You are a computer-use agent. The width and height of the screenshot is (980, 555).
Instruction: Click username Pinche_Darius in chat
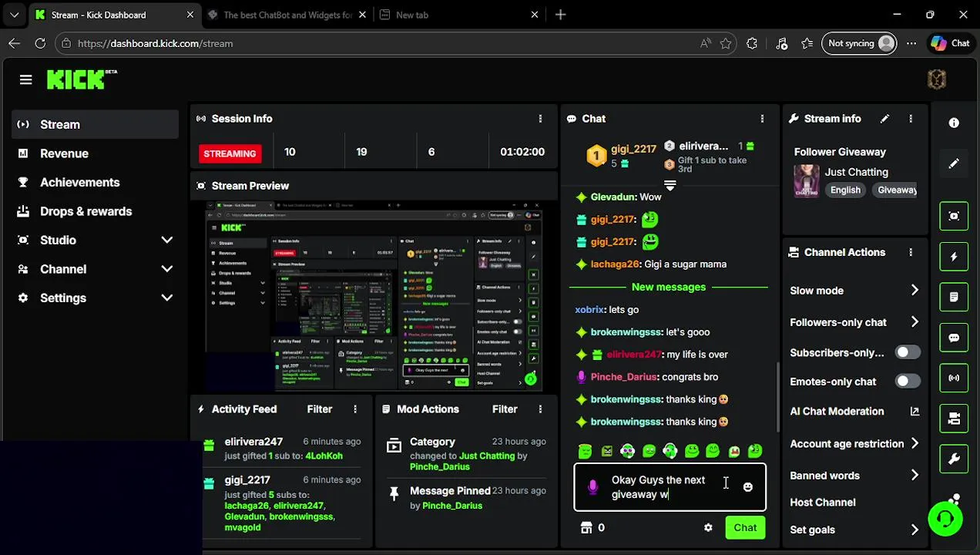pyautogui.click(x=623, y=377)
